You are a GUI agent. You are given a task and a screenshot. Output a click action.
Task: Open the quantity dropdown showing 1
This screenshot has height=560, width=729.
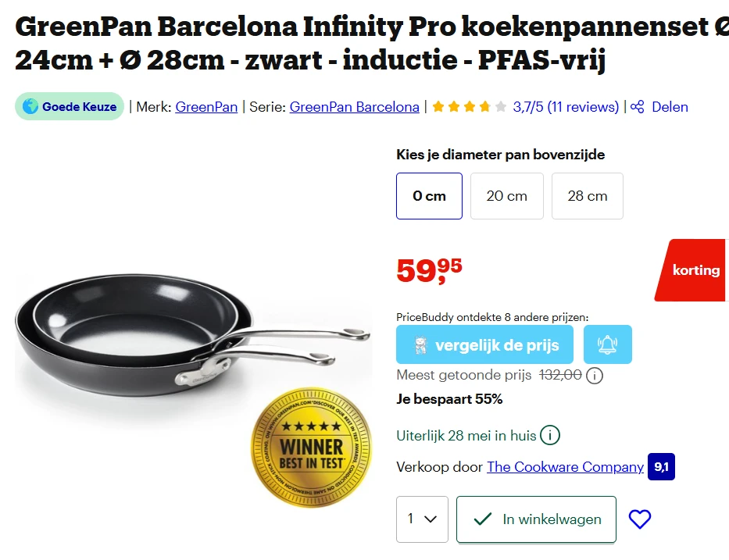click(x=422, y=519)
